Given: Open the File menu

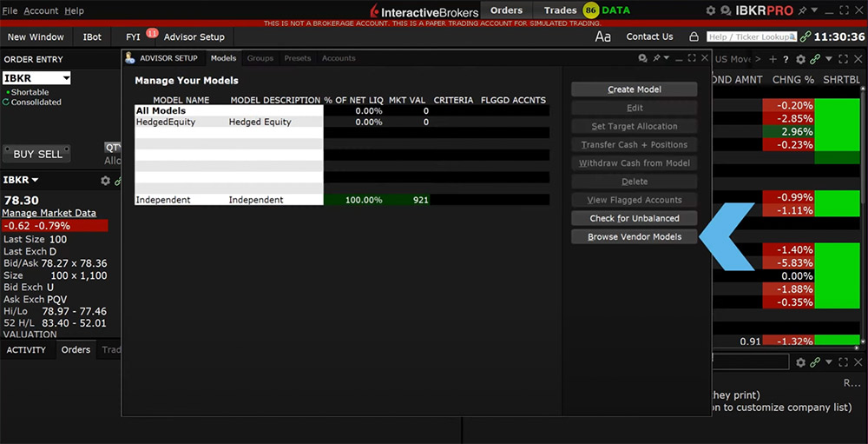Looking at the screenshot, I should tap(10, 10).
